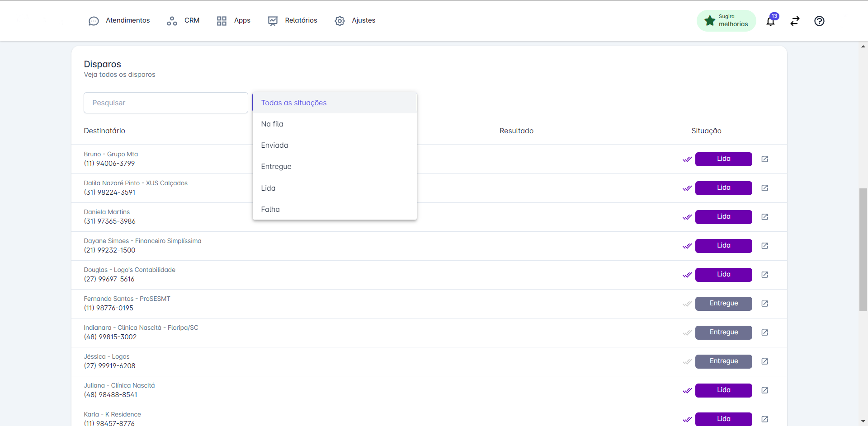Open external link icon for Fernanda Santos row
This screenshot has width=868, height=426.
click(764, 304)
